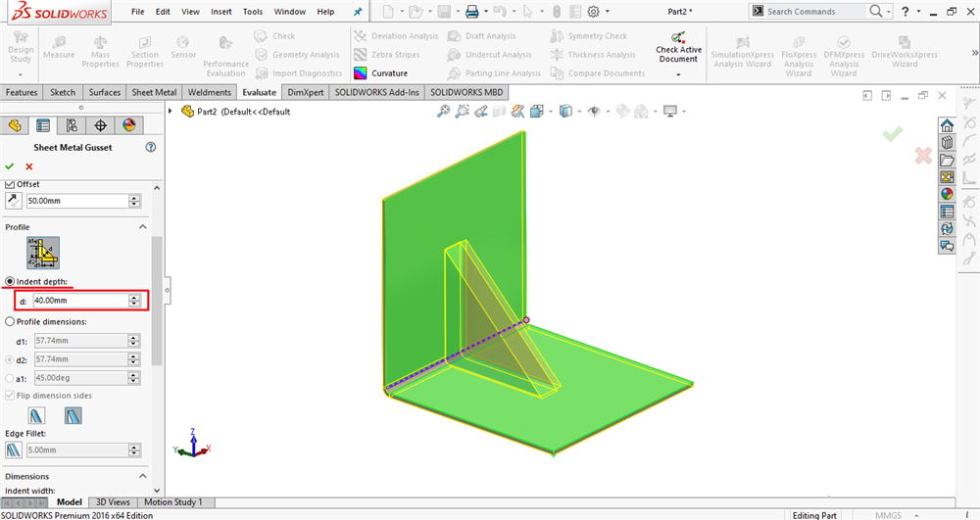Switch to the Sheet Metal tab
980x520 pixels.
click(x=154, y=92)
